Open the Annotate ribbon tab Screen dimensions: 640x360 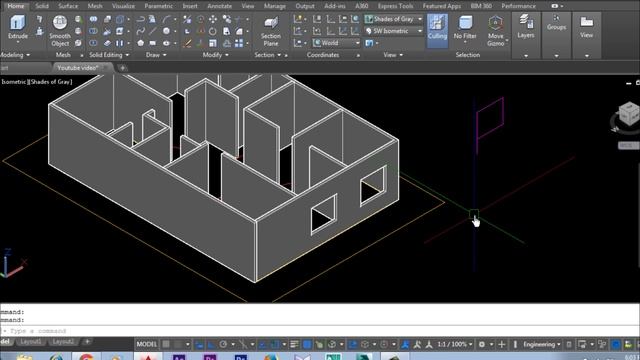[x=220, y=6]
